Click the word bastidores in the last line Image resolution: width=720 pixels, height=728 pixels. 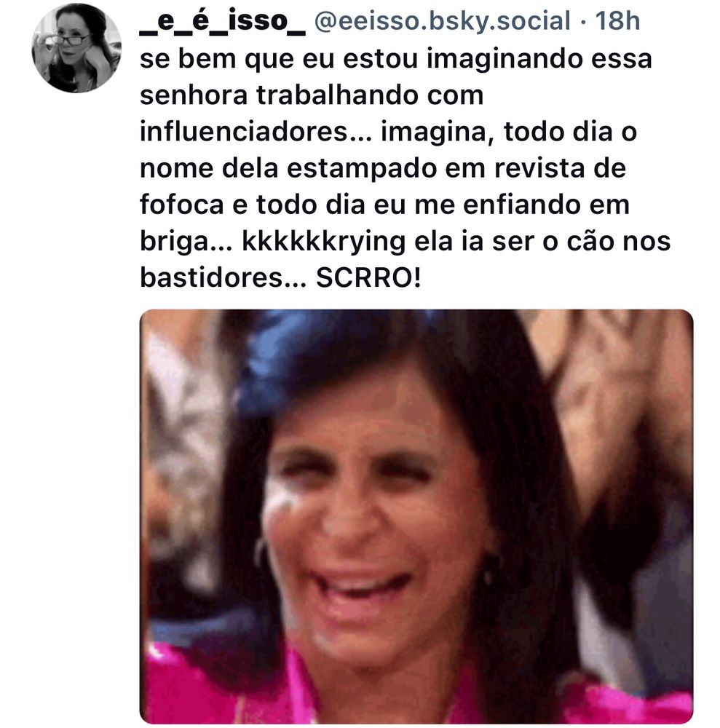[211, 278]
